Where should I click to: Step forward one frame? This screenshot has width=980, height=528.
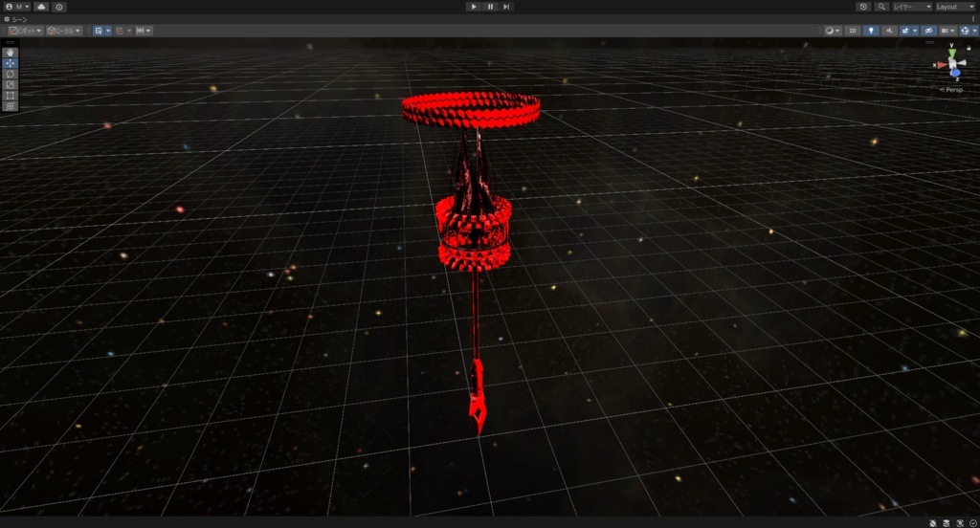pos(506,7)
